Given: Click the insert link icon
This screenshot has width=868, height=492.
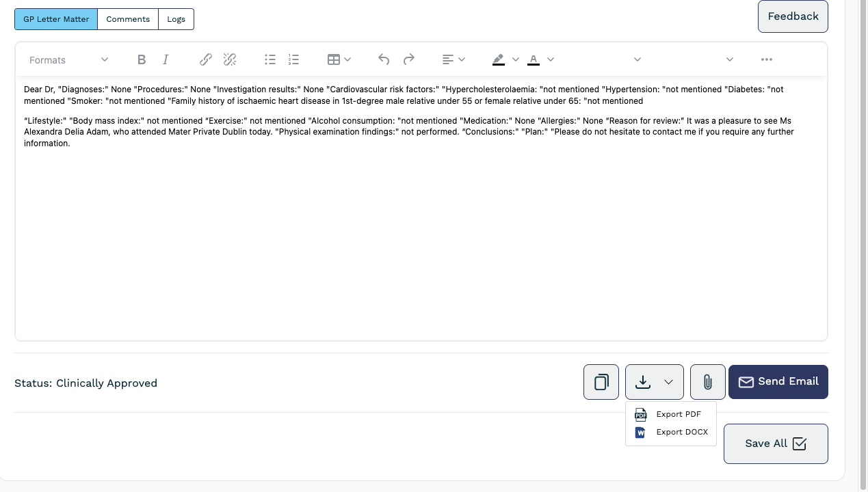Looking at the screenshot, I should [205, 60].
